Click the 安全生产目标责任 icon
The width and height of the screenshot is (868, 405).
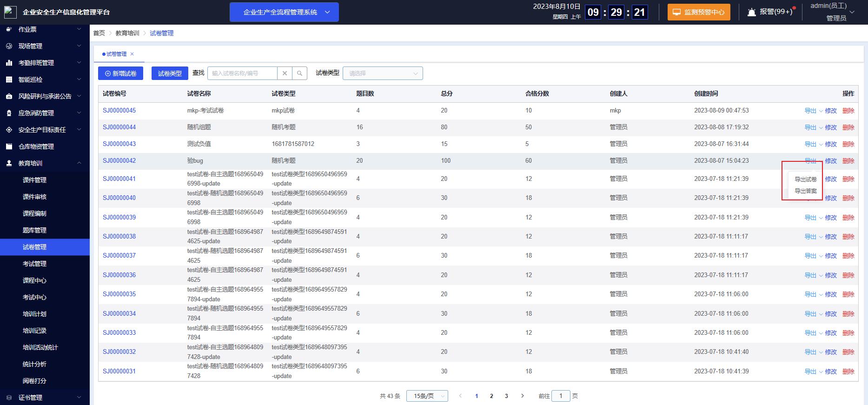coord(9,130)
